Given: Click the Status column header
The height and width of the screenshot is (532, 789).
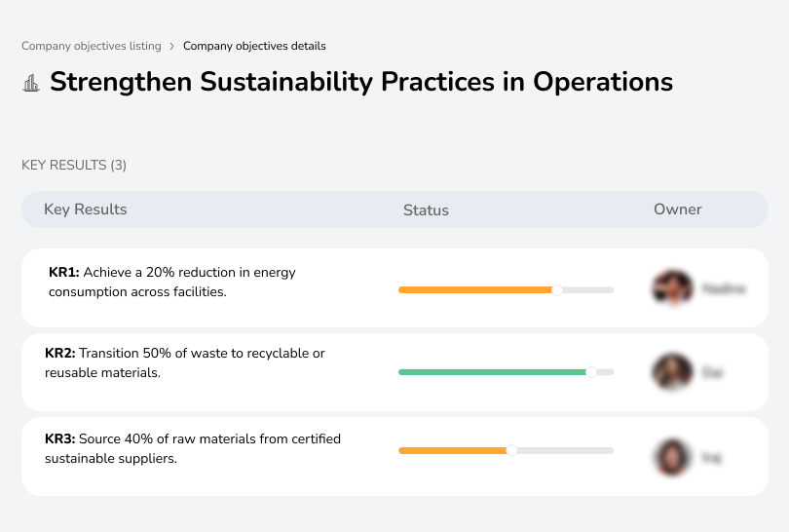Looking at the screenshot, I should pyautogui.click(x=426, y=209).
